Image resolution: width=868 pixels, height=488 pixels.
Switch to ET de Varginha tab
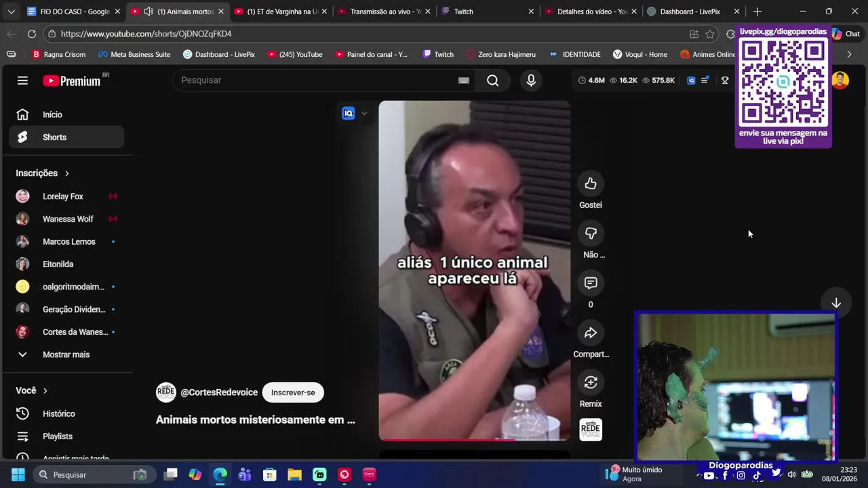tap(281, 12)
